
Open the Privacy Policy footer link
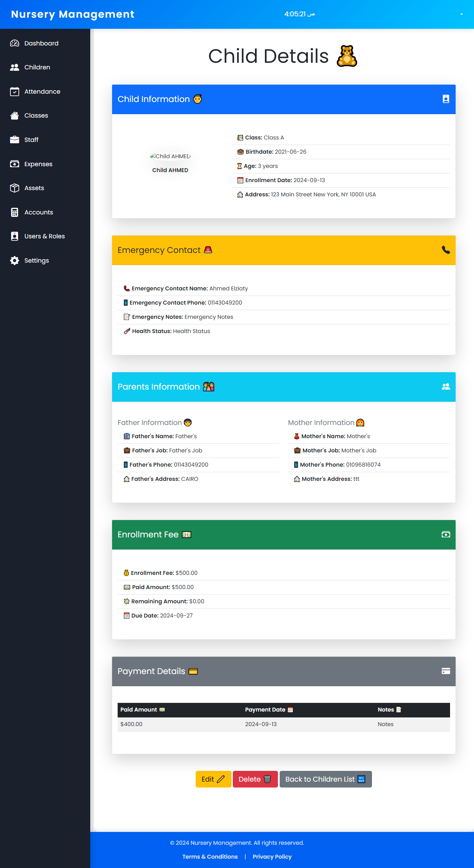[272, 857]
